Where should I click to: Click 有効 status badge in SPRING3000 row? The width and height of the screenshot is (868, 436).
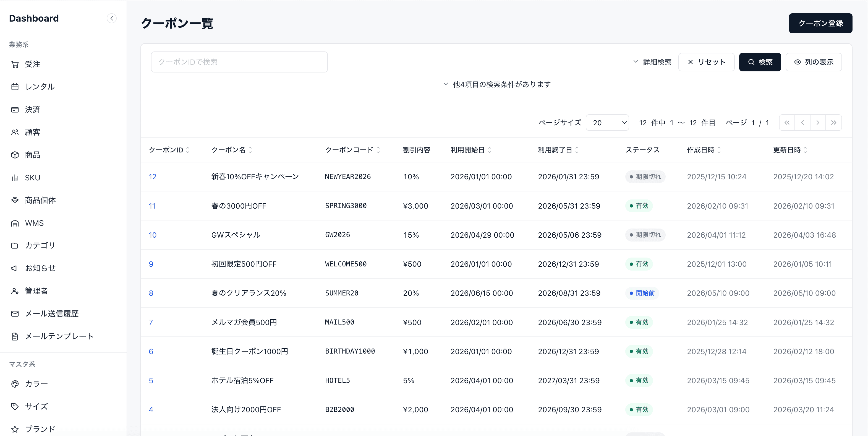pos(639,206)
